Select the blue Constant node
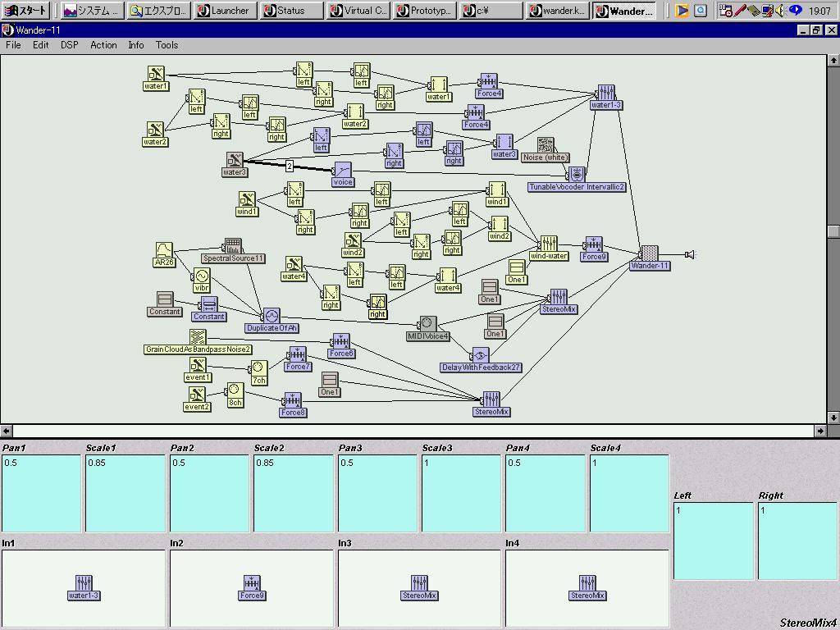Viewport: 840px width, 630px height. pos(209,309)
